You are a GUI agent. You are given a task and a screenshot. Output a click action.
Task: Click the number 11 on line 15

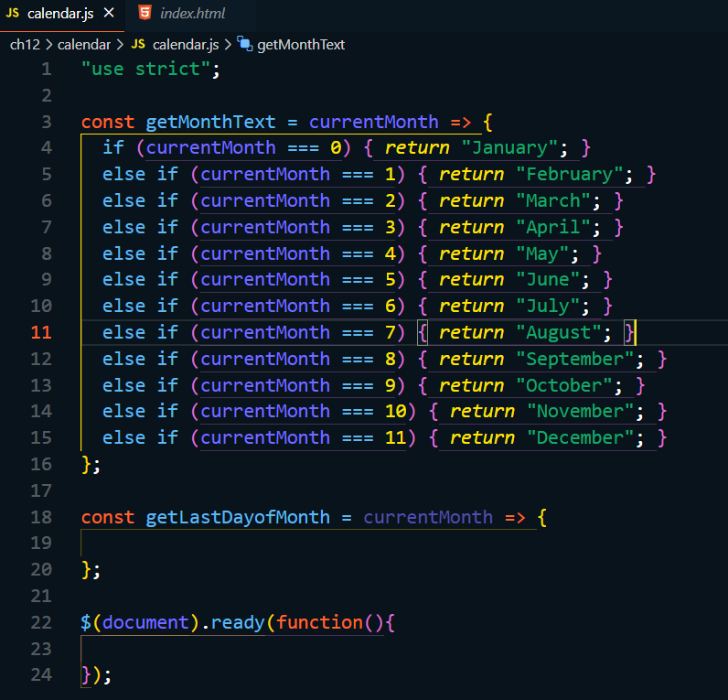coord(396,438)
